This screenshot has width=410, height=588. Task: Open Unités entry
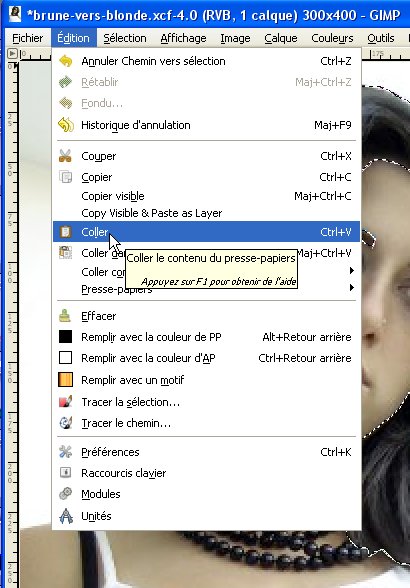pos(207,516)
